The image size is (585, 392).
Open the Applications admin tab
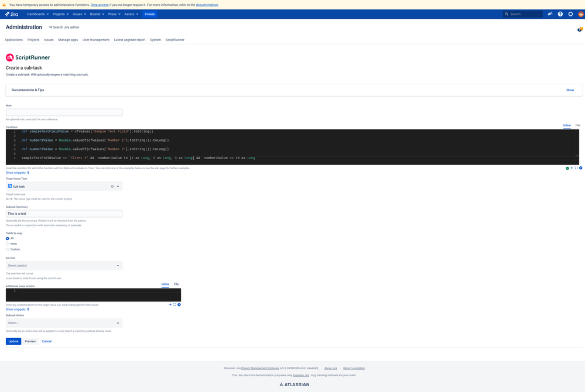[x=13, y=40]
